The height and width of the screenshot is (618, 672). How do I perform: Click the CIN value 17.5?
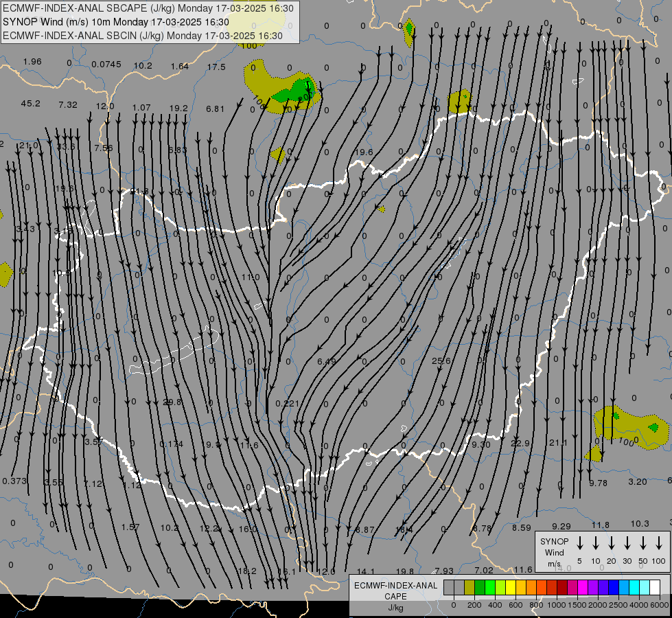[x=216, y=67]
